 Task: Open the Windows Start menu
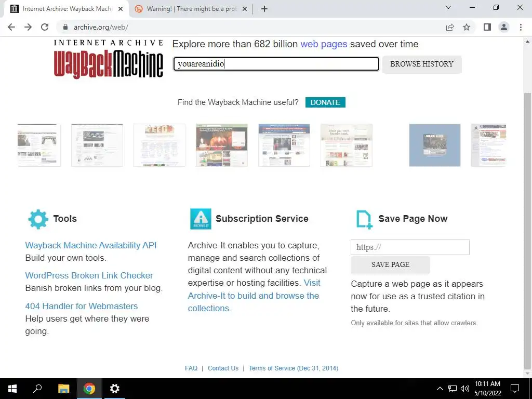click(x=12, y=389)
